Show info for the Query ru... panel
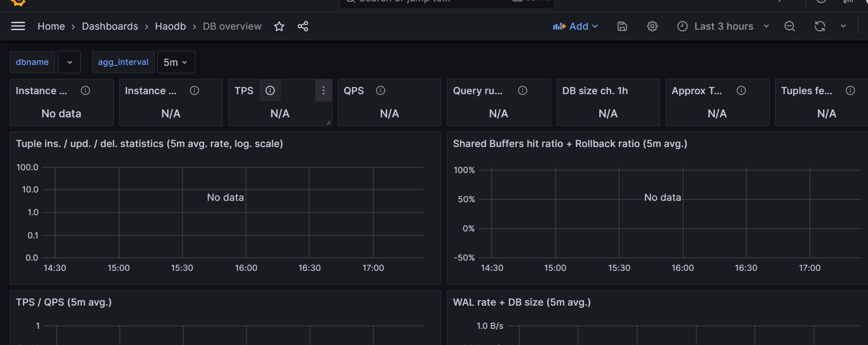The width and height of the screenshot is (868, 345). pyautogui.click(x=523, y=90)
